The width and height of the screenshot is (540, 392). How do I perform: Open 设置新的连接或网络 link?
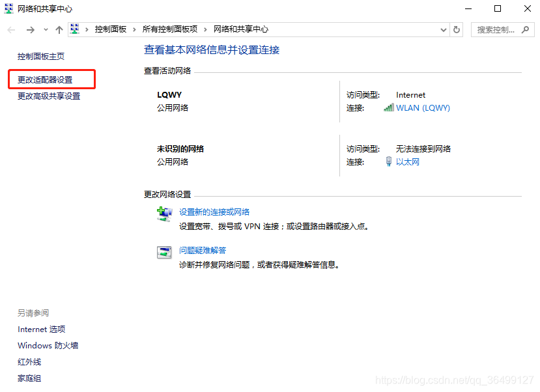(214, 212)
